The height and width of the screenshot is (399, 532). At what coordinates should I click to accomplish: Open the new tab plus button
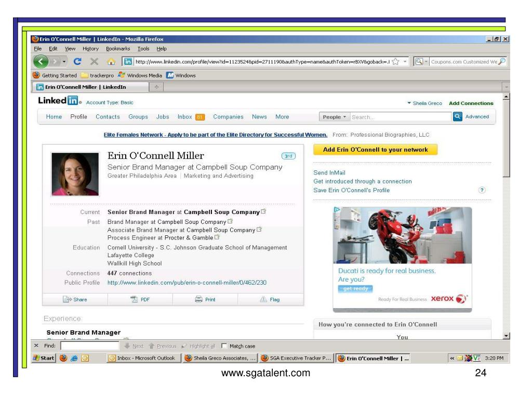pyautogui.click(x=156, y=87)
